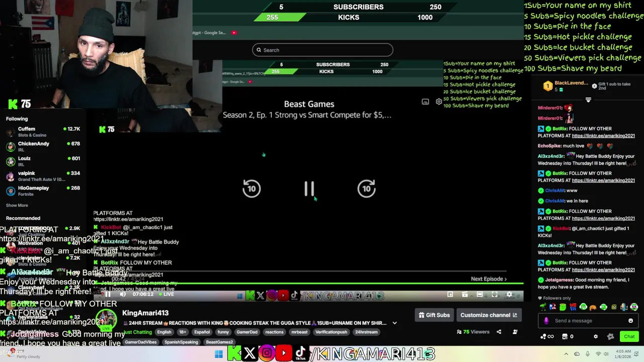This screenshot has width=644, height=362.
Task: Click EchoSpike username in chat
Action: coord(549,146)
